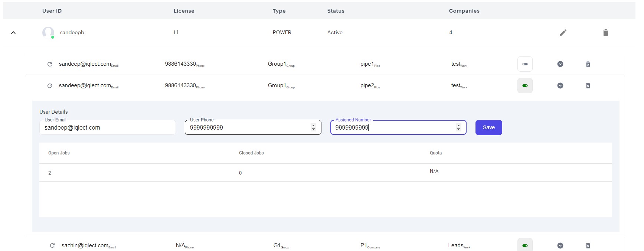Click the Status column header
Viewport: 644px width, 251px height.
336,11
